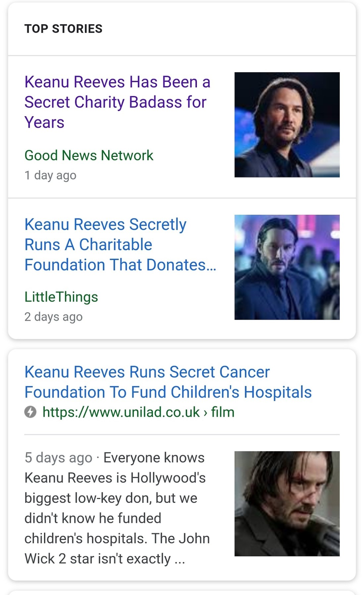Click the "TOP STORIES" section header

pyautogui.click(x=64, y=29)
